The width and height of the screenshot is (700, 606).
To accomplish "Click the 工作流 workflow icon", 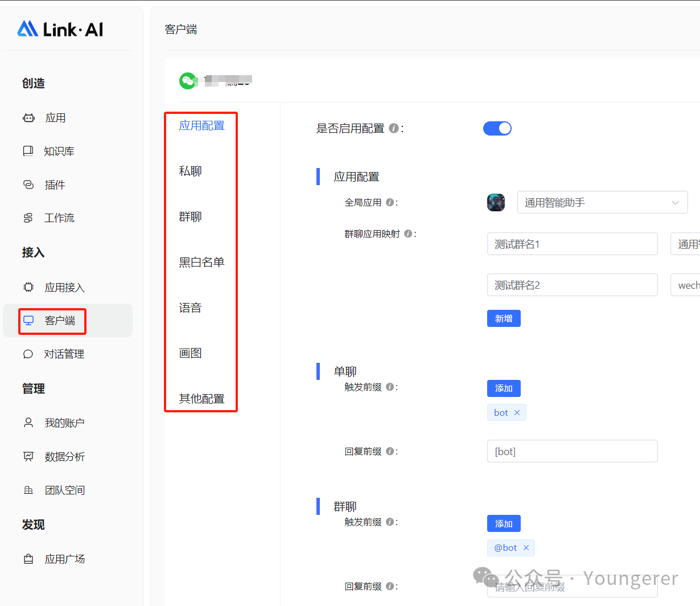I will 28,218.
